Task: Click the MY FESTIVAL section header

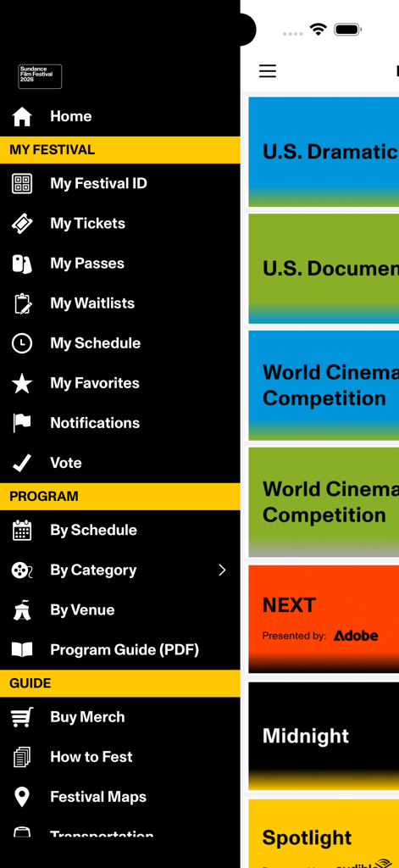Action: tap(120, 149)
